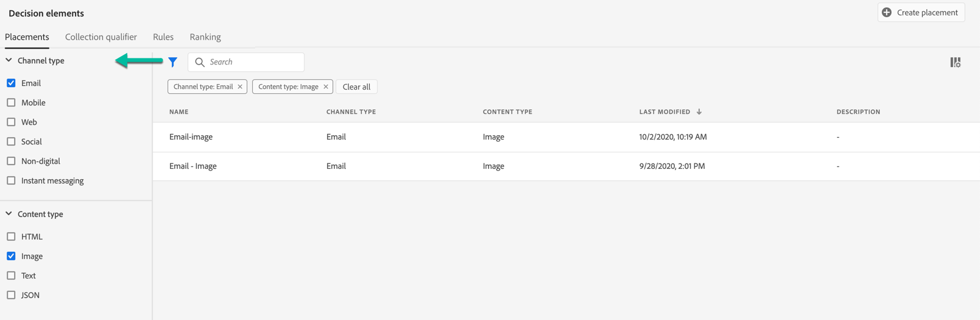Viewport: 980px width, 320px height.
Task: Open the column settings icon
Action: pos(955,62)
